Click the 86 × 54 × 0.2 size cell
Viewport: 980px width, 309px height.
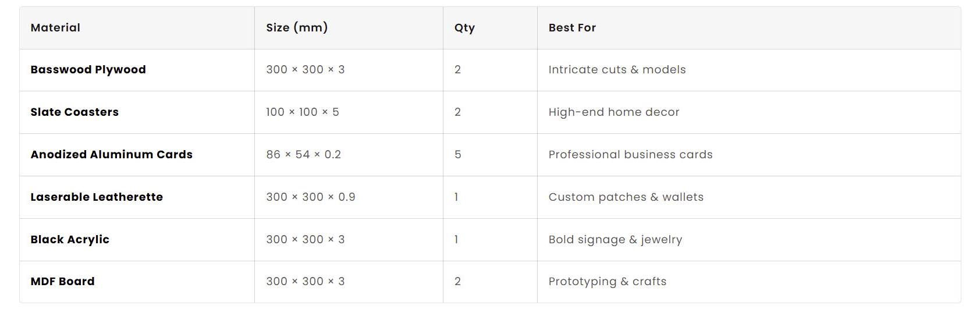(304, 154)
